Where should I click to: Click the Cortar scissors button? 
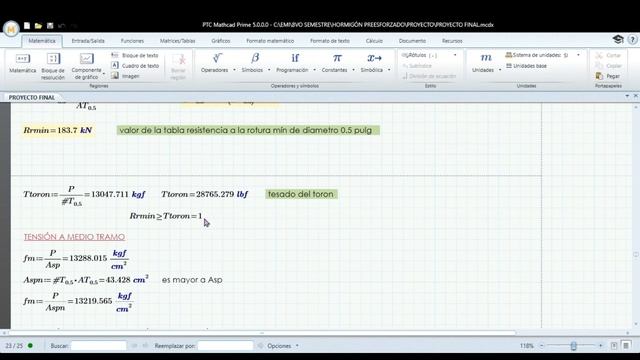tap(608, 55)
